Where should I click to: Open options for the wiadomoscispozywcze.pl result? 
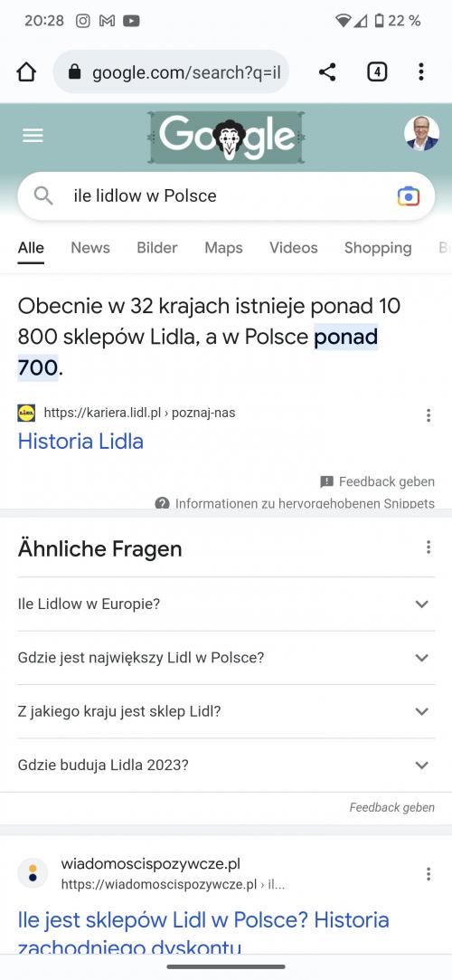click(428, 874)
